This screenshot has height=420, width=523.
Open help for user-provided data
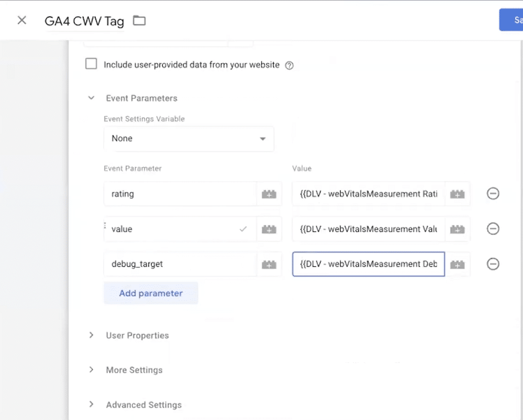[289, 65]
